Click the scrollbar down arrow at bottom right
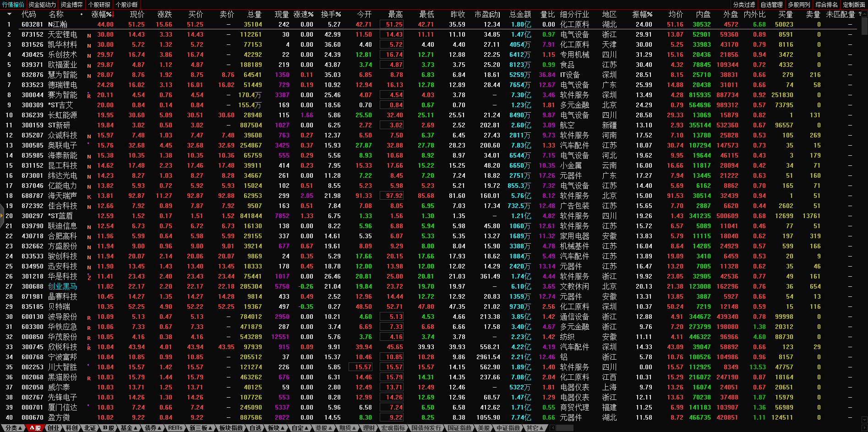 [864, 419]
